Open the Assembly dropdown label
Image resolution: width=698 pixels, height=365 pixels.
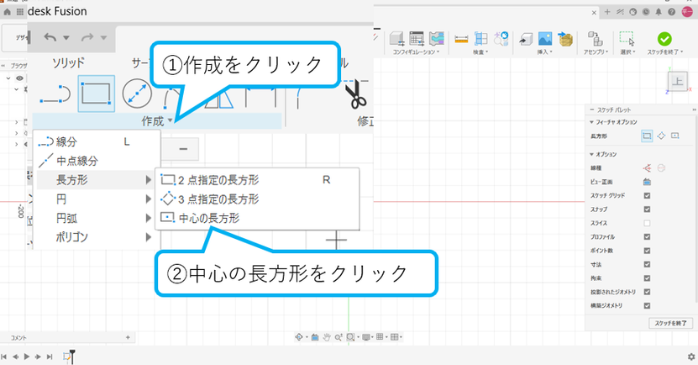coord(596,52)
